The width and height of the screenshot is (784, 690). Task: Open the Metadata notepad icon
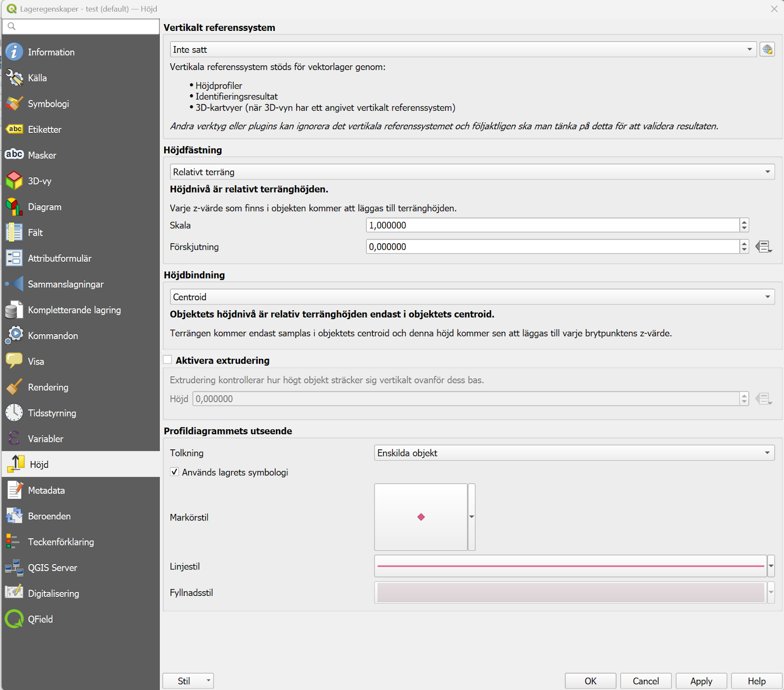coord(14,490)
